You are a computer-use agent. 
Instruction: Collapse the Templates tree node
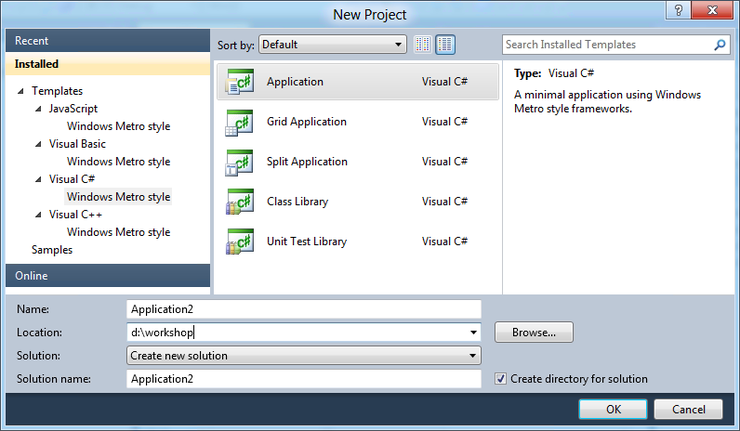coord(20,91)
